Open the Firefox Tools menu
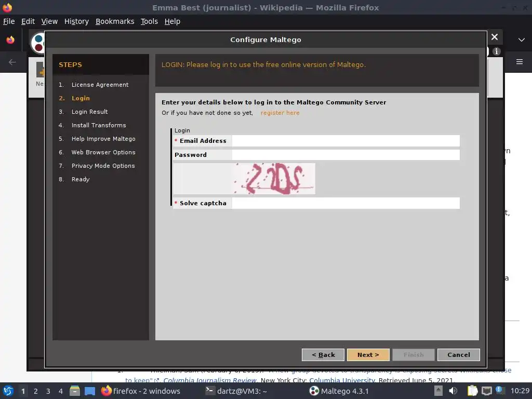 pos(149,21)
